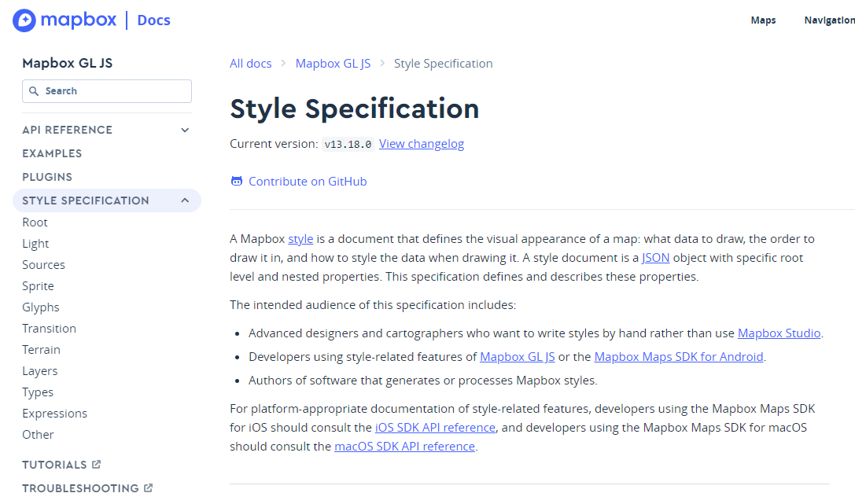855x504 pixels.
Task: Open the Examples sidebar section
Action: [x=52, y=153]
